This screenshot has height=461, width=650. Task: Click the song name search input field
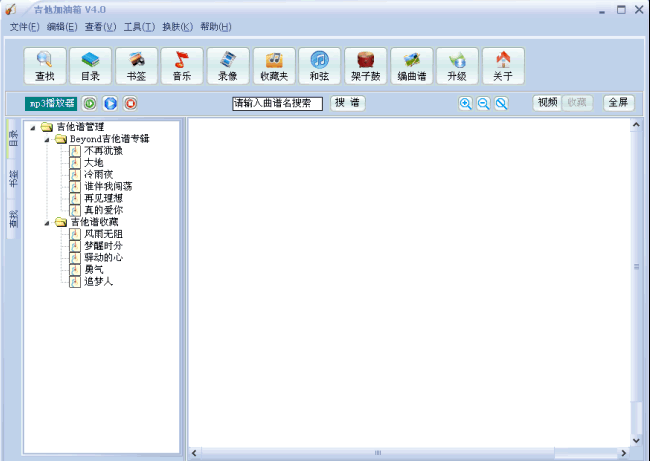click(x=277, y=103)
